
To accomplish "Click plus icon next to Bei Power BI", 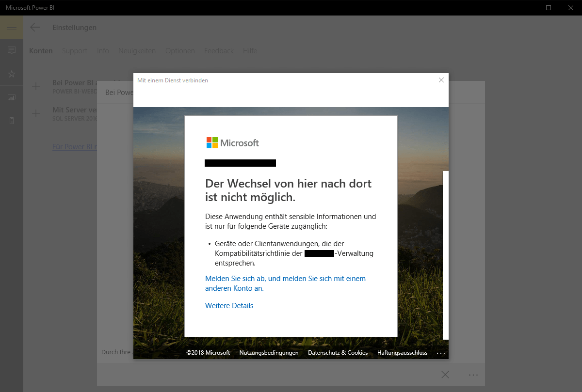I will tap(36, 86).
